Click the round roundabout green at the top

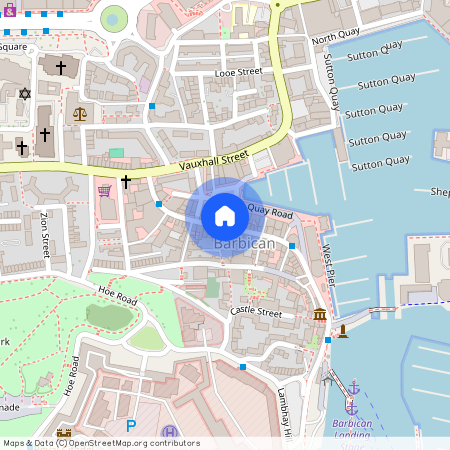(x=114, y=19)
